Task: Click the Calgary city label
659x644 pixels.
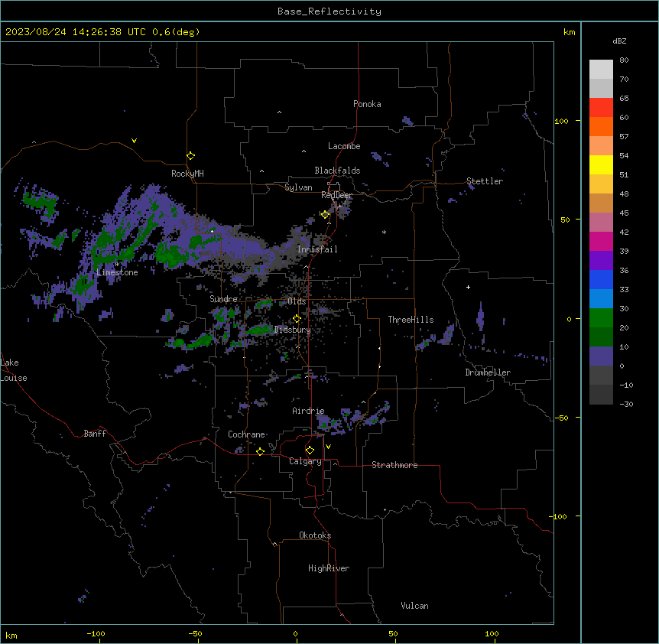Action: 305,461
